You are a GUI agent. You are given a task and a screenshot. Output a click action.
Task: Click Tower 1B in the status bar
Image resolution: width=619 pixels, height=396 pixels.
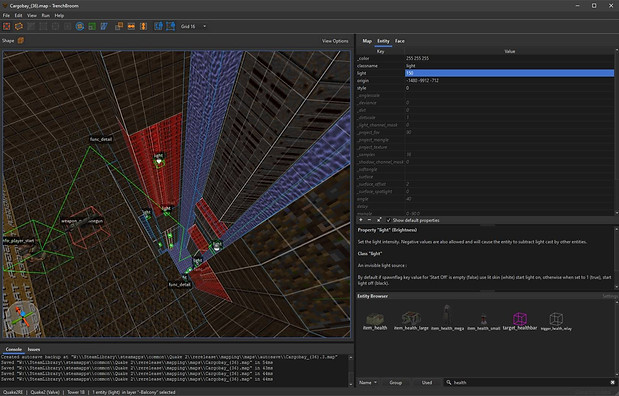76,392
